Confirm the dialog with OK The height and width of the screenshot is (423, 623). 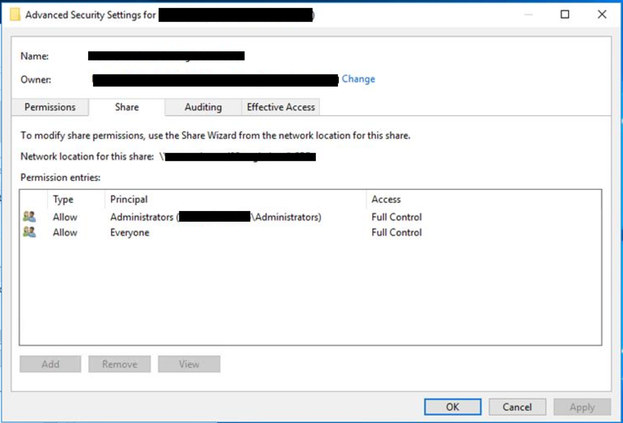coord(452,407)
